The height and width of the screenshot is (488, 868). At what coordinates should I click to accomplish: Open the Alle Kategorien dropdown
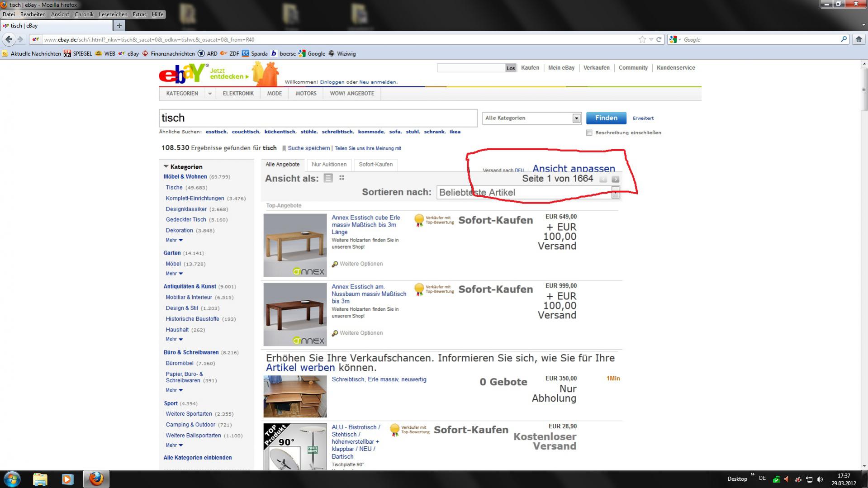pyautogui.click(x=531, y=118)
